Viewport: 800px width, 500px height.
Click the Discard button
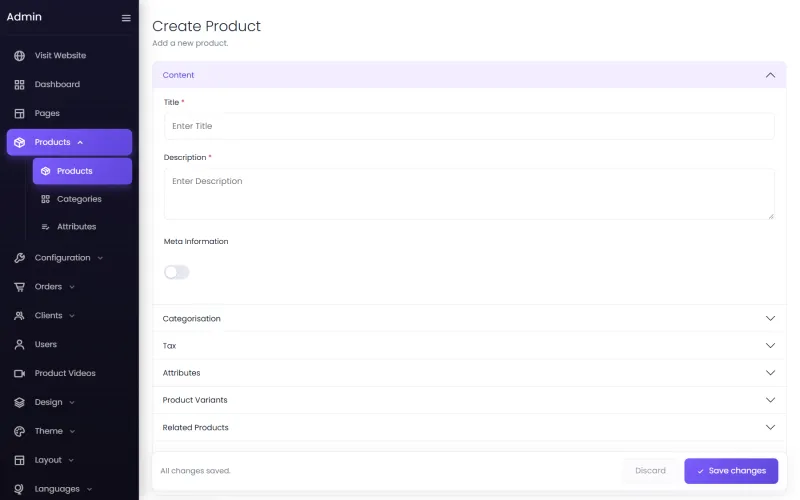650,471
